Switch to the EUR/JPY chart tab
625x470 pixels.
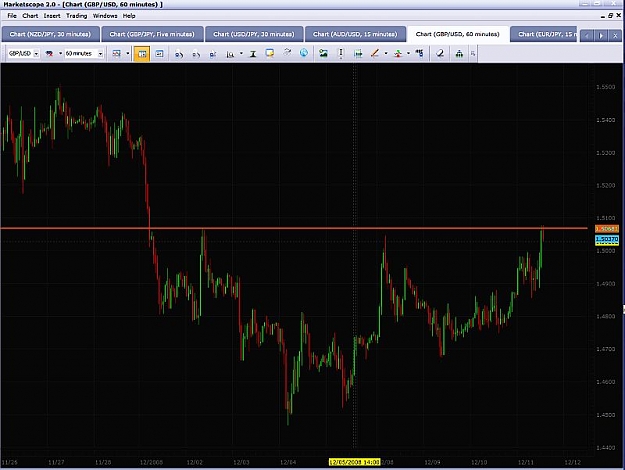(x=544, y=34)
